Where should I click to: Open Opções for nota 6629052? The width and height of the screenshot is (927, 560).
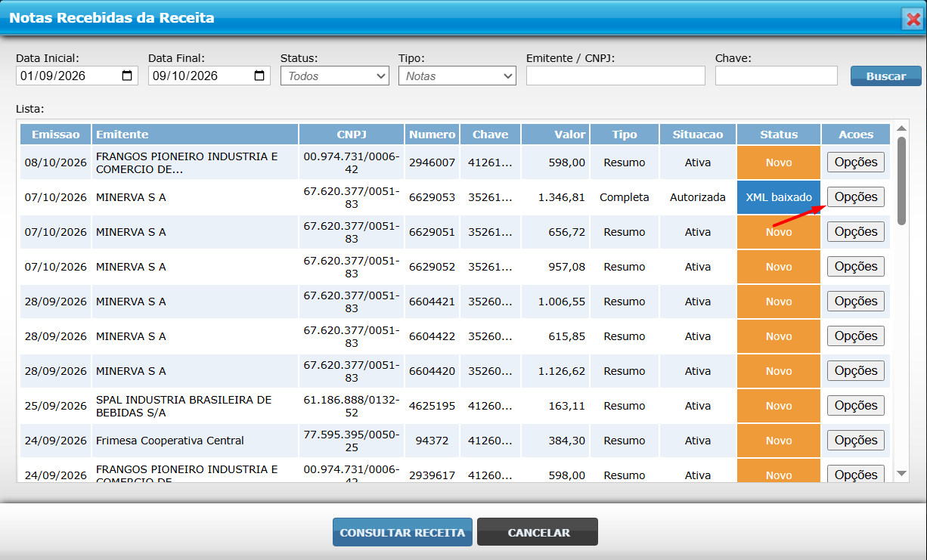856,267
